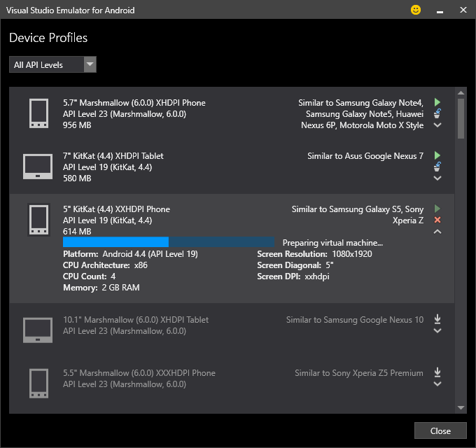Click the scrollbar up arrow
The width and height of the screenshot is (476, 448).
[x=461, y=92]
